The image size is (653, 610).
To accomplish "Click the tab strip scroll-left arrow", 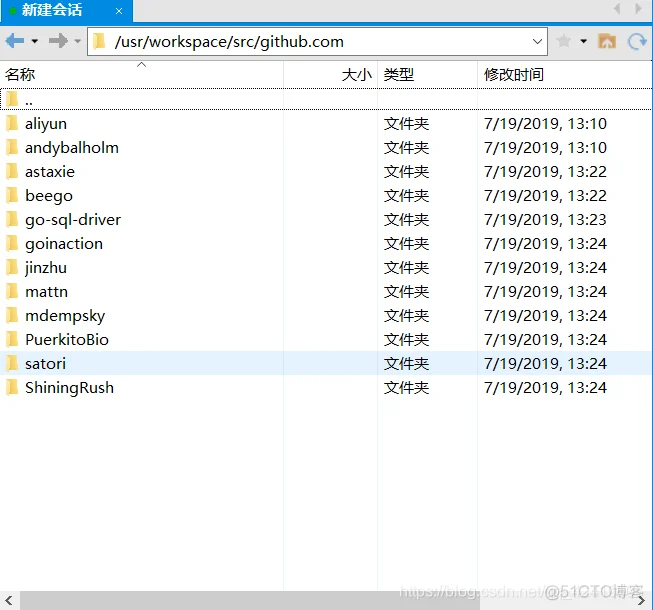I will (x=617, y=8).
